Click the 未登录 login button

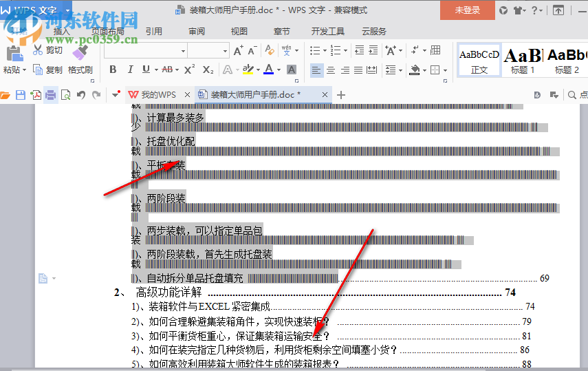pyautogui.click(x=467, y=10)
